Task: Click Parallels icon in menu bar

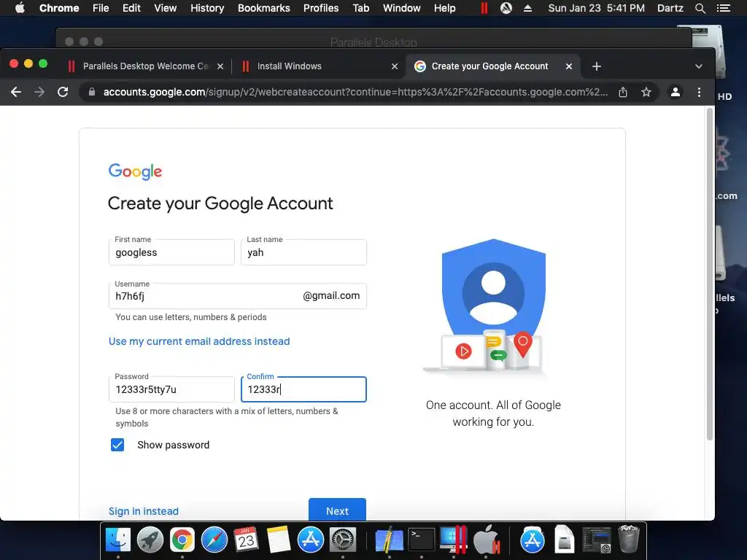Action: (484, 8)
